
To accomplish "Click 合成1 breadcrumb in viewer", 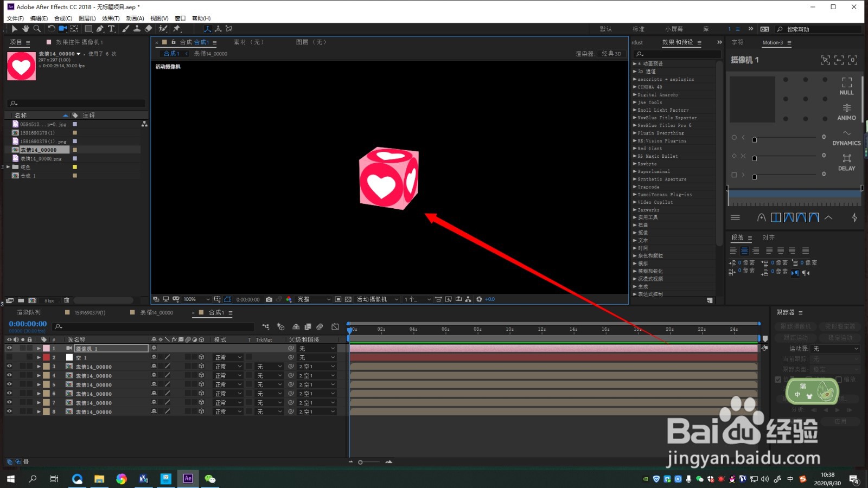I will point(171,53).
